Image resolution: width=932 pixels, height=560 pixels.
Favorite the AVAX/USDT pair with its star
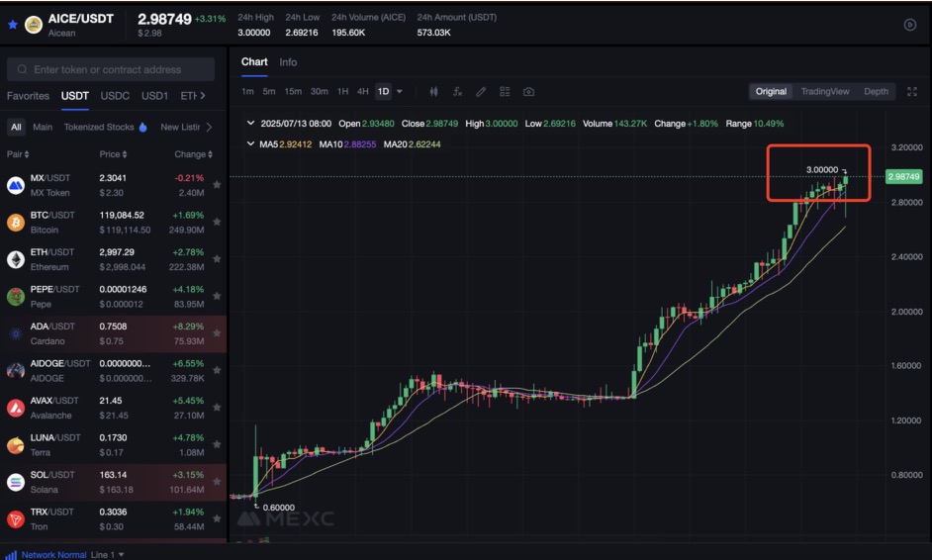pyautogui.click(x=217, y=408)
